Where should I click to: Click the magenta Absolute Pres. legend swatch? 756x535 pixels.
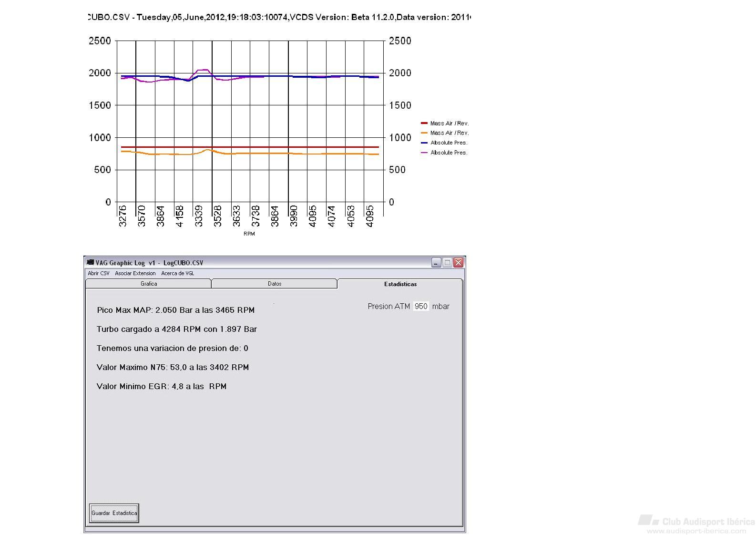click(424, 153)
